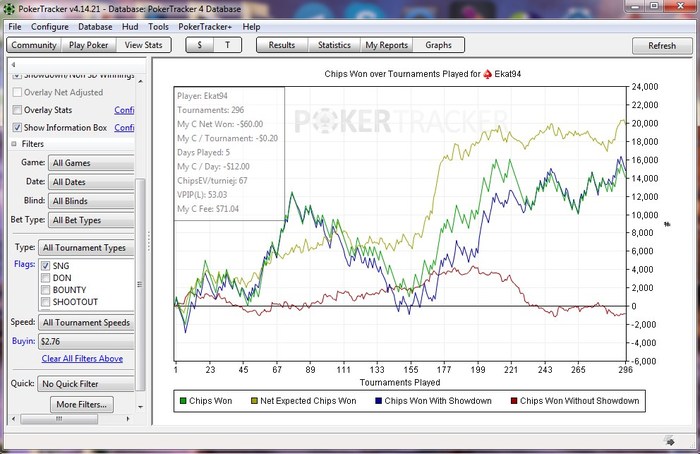Open the No Quick Filter dropdown
The height and width of the screenshot is (454, 700).
point(86,384)
